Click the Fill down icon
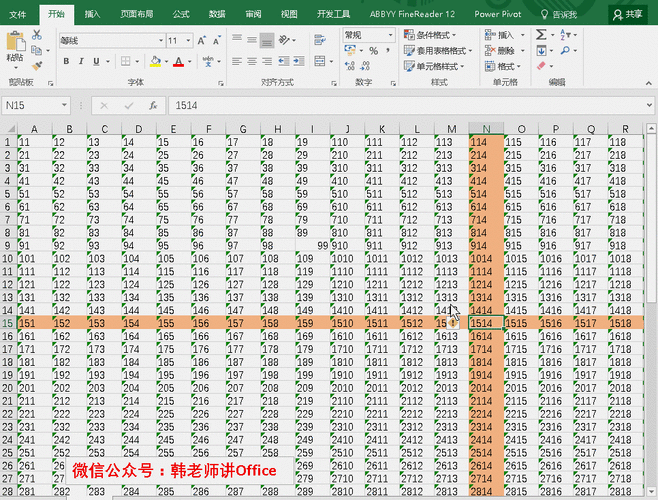Image resolution: width=658 pixels, height=500 pixels. (x=541, y=51)
